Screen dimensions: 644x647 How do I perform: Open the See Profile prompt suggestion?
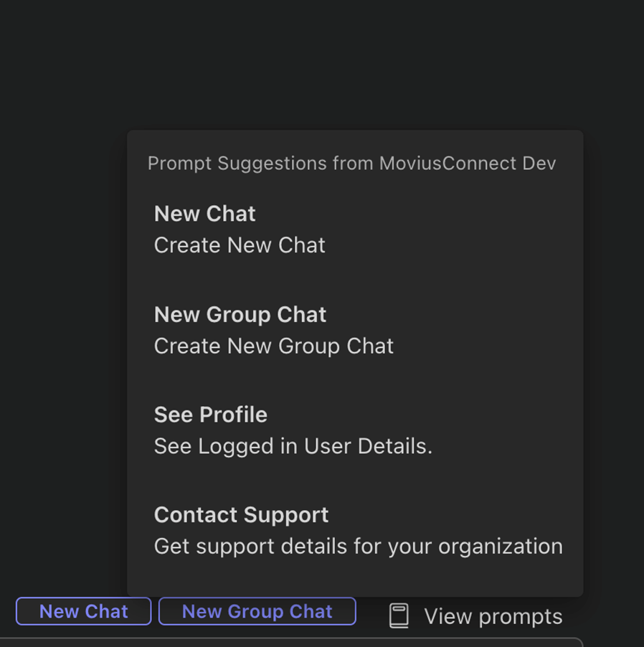(210, 415)
